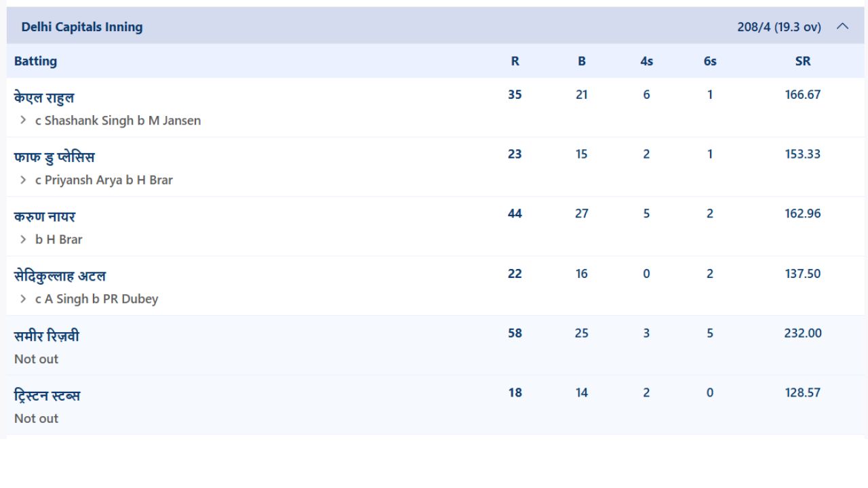Image resolution: width=868 pixels, height=488 pixels.
Task: Open फाफ डु प्लेसिस player profile
Action: click(x=54, y=157)
